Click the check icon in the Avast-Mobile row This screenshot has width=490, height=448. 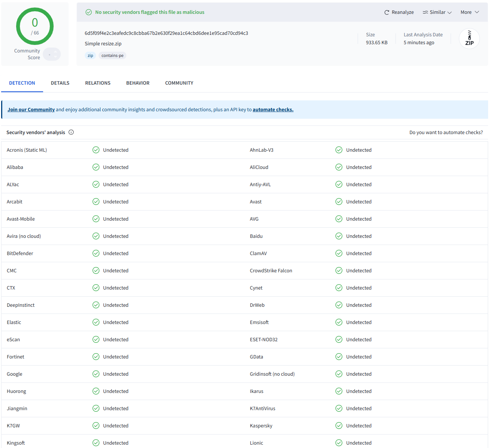(96, 219)
